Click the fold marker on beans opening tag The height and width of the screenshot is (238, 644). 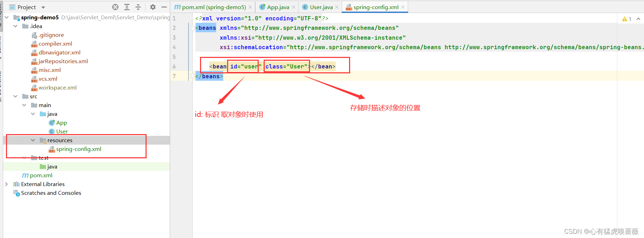192,28
